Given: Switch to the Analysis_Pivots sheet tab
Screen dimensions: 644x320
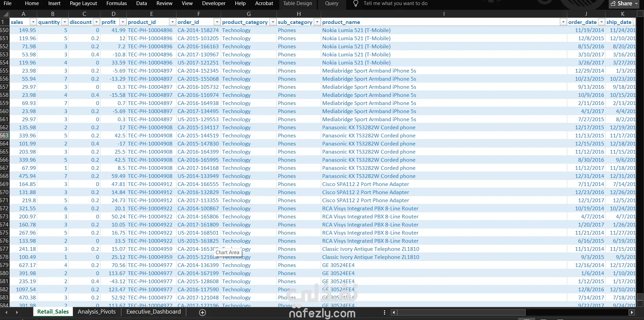Looking at the screenshot, I should click(x=97, y=312).
